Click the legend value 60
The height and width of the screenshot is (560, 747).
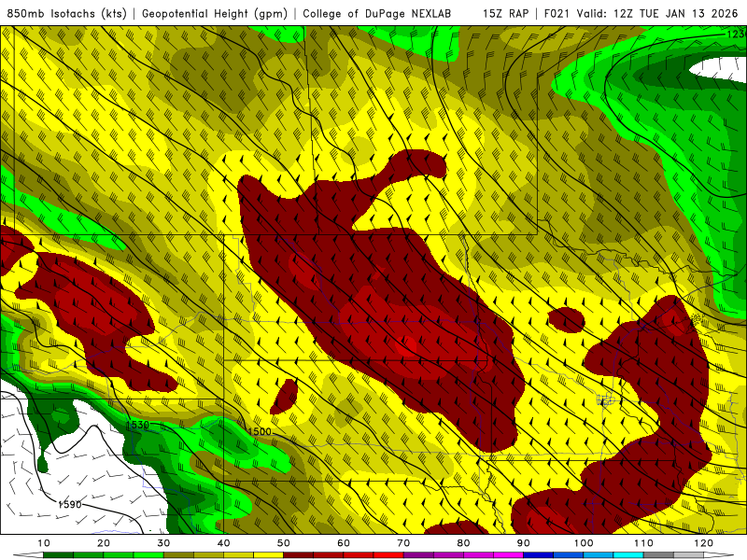point(344,543)
